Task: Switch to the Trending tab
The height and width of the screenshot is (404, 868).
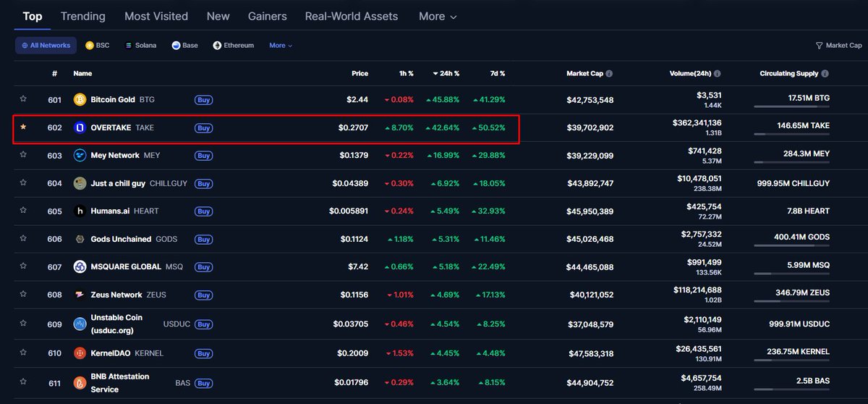Action: tap(83, 16)
